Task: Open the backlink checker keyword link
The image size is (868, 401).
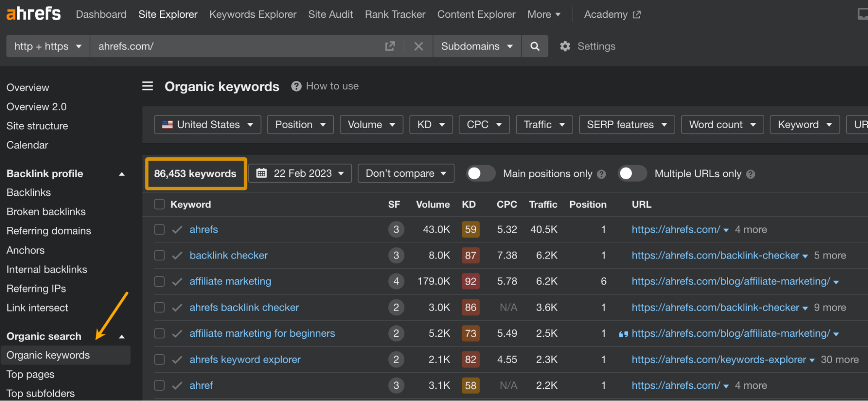Action: [228, 255]
